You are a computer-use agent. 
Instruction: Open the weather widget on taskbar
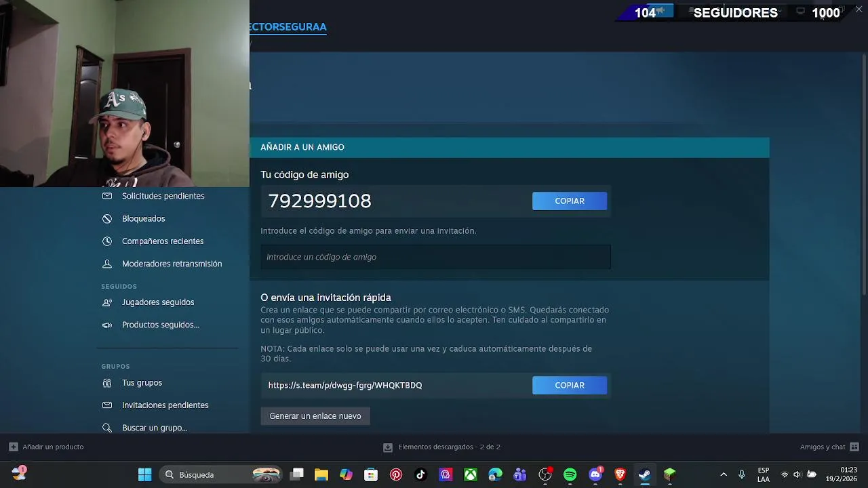pyautogui.click(x=18, y=474)
